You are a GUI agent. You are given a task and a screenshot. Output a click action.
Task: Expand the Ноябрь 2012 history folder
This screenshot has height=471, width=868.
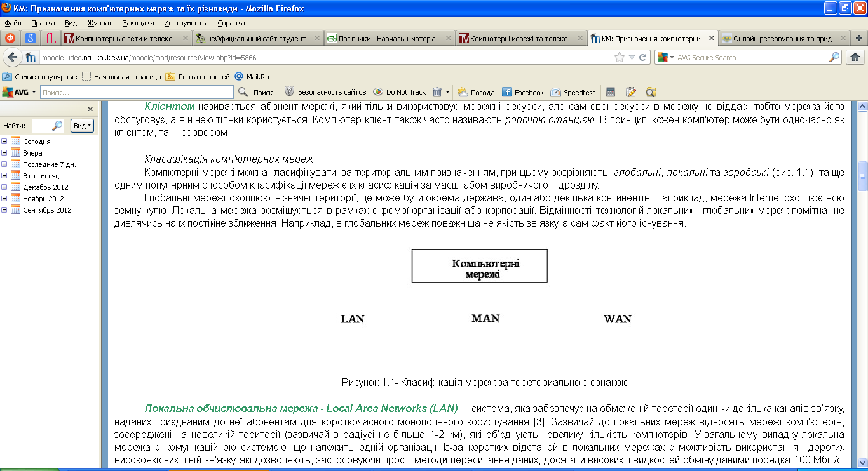tap(4, 199)
